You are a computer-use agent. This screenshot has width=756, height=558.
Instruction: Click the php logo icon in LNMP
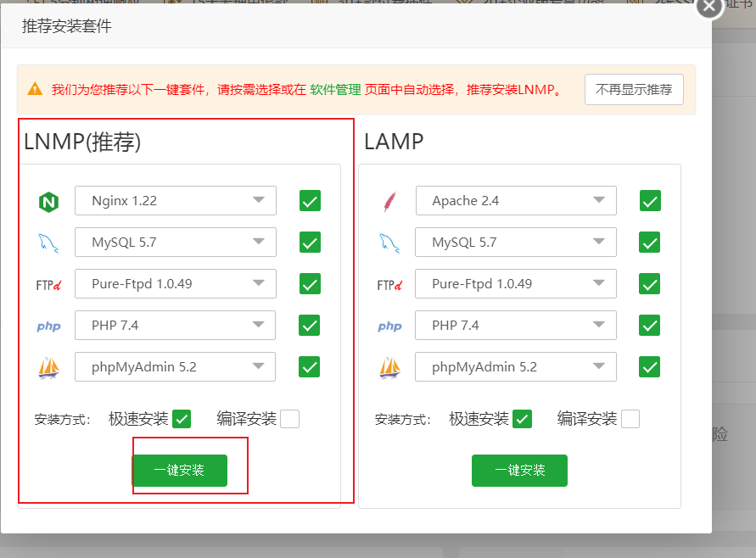[48, 326]
